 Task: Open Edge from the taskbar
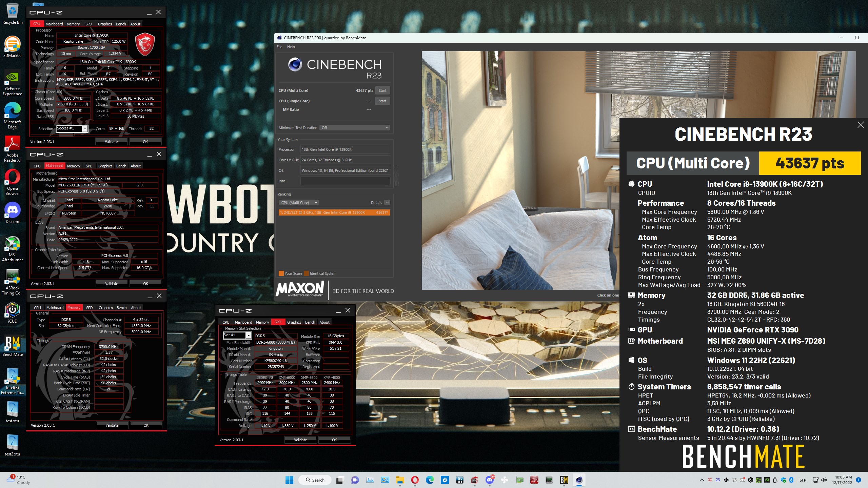pos(430,480)
